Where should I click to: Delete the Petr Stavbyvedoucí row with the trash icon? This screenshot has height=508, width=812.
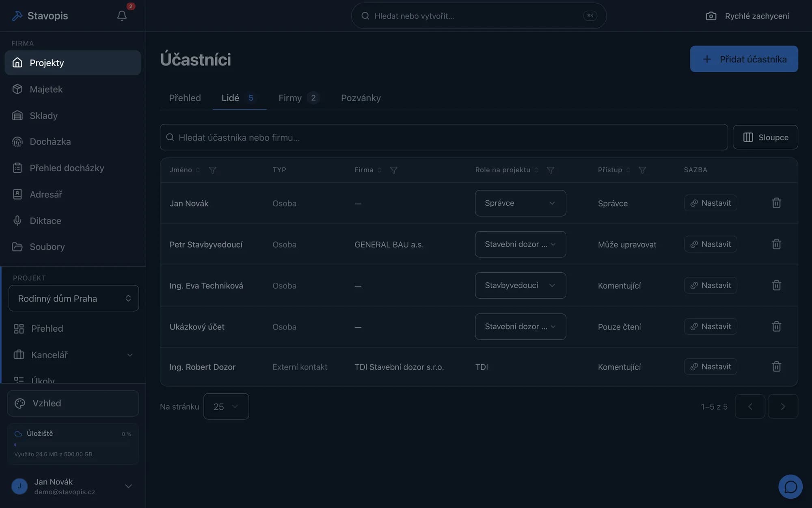(x=776, y=244)
